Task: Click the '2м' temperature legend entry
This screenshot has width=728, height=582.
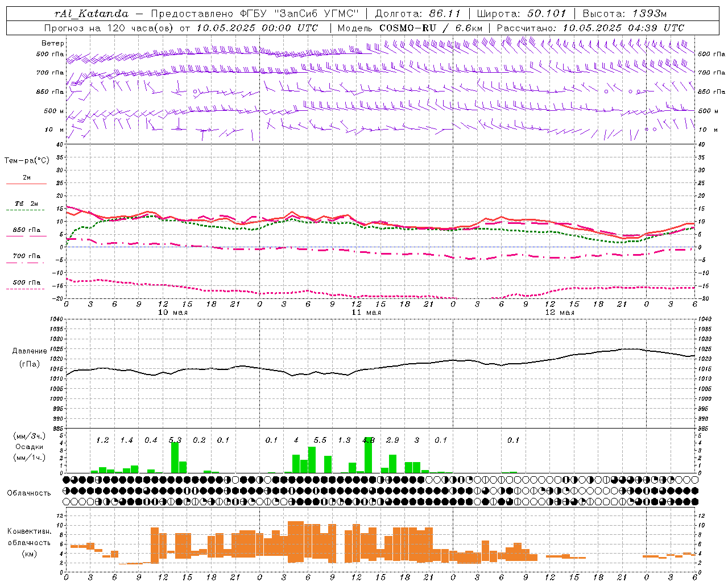Action: pos(27,178)
